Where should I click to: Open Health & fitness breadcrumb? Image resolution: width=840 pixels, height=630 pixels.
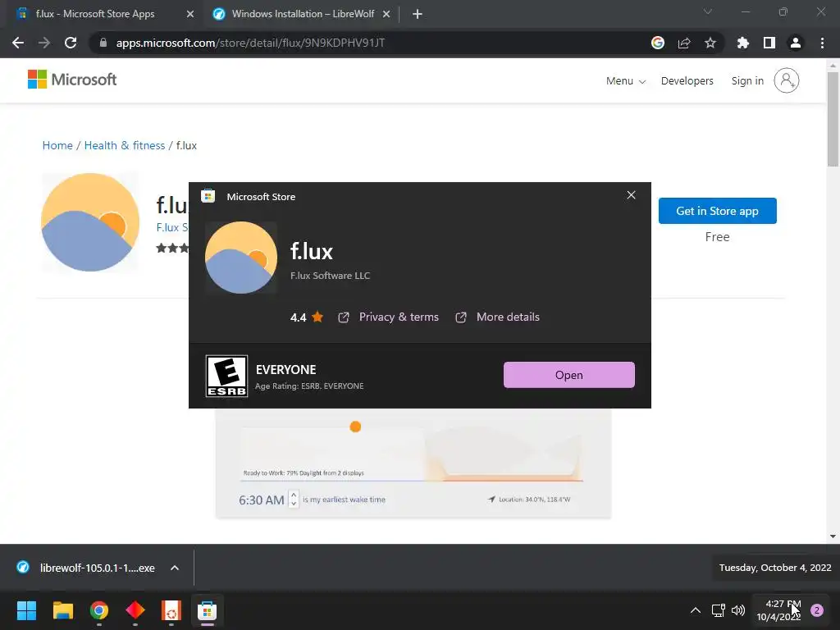[x=125, y=146]
